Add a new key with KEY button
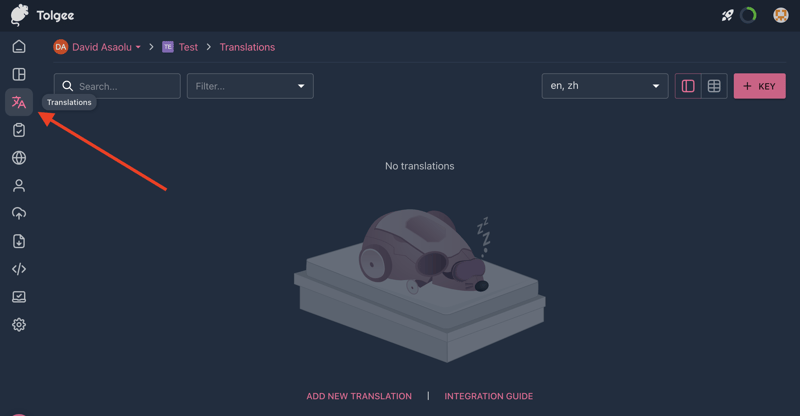Image resolution: width=800 pixels, height=416 pixels. pyautogui.click(x=760, y=86)
